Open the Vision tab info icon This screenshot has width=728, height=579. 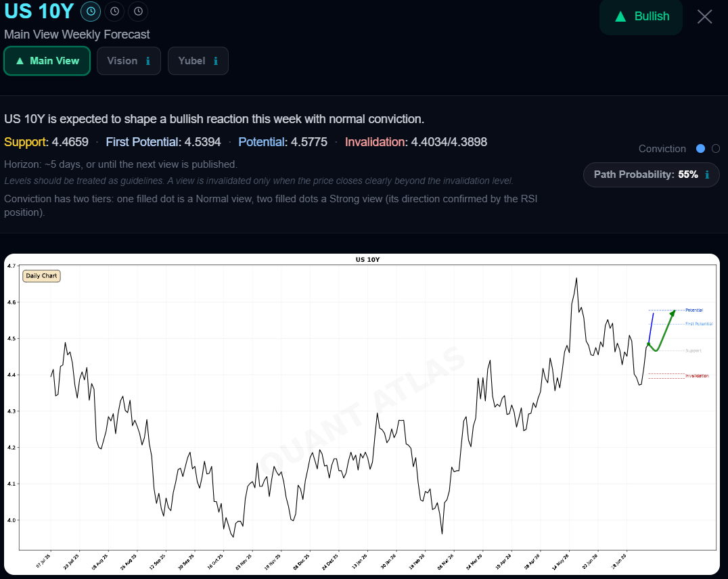[148, 61]
